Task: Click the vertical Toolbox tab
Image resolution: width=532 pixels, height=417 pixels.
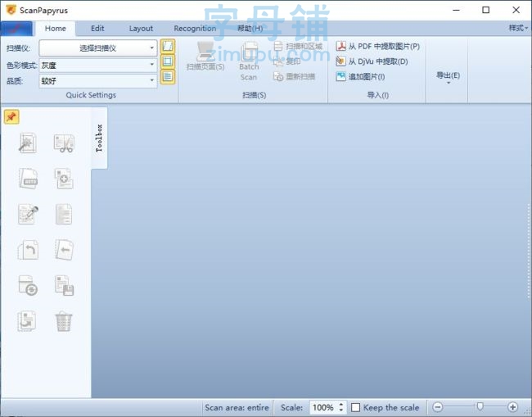Action: pyautogui.click(x=99, y=138)
